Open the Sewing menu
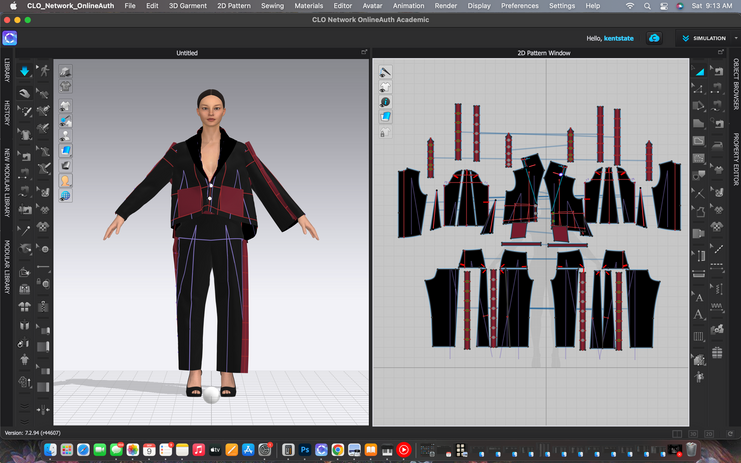The width and height of the screenshot is (741, 463). (272, 6)
